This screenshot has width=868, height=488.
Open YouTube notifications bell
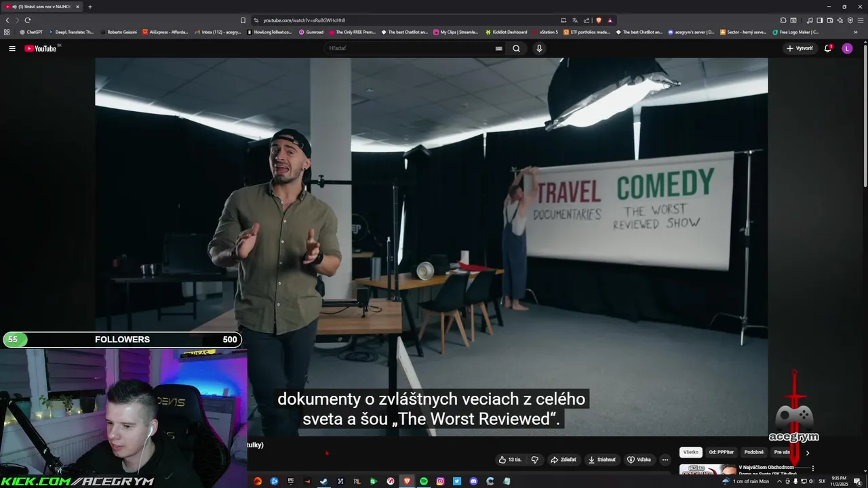pos(827,48)
